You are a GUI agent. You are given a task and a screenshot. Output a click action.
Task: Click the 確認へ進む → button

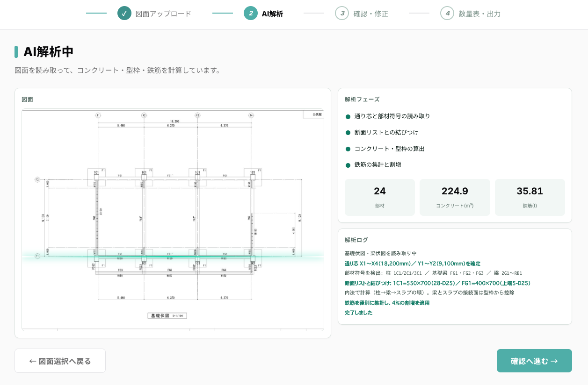point(534,361)
